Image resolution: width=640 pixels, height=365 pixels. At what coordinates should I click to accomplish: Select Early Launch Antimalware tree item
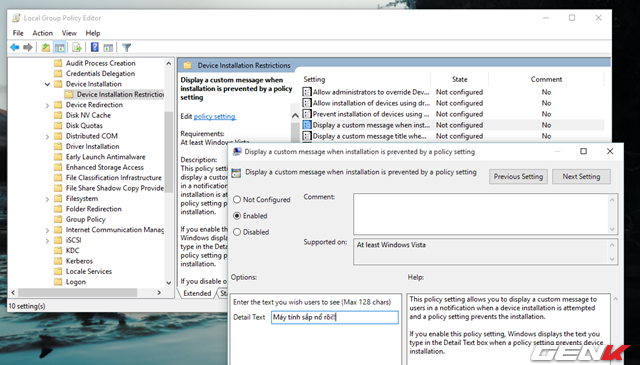[x=105, y=157]
